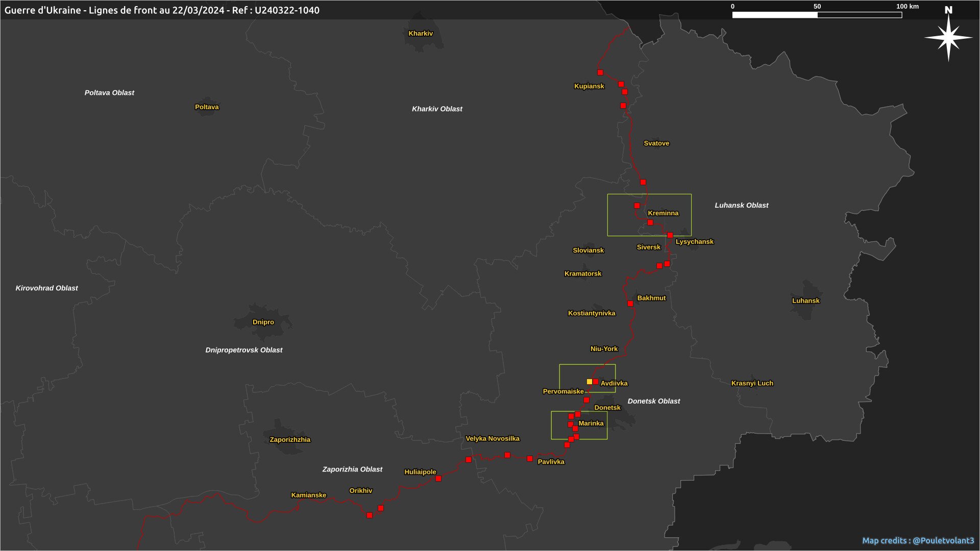
Task: Click the Kharkiv city label
Action: 421,34
